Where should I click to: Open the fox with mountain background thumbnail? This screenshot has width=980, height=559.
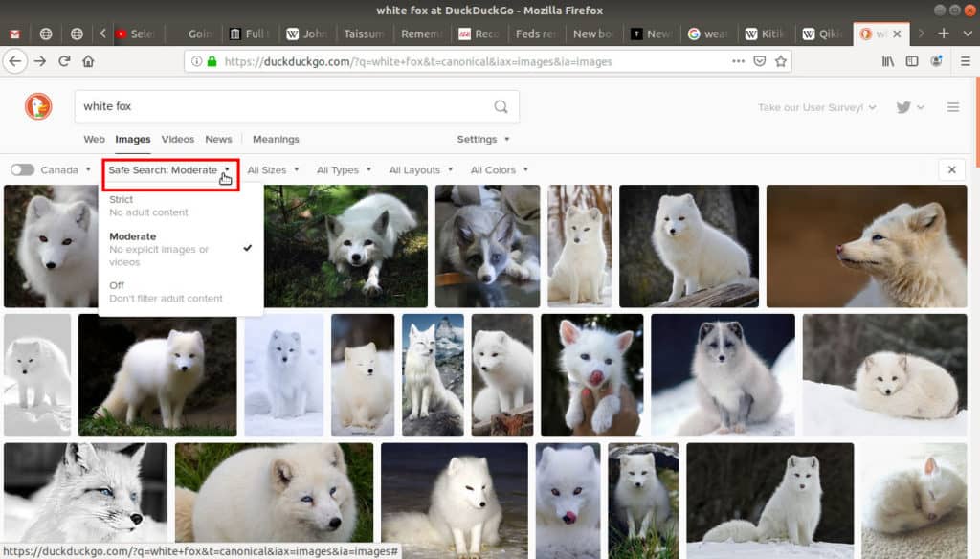coord(434,375)
